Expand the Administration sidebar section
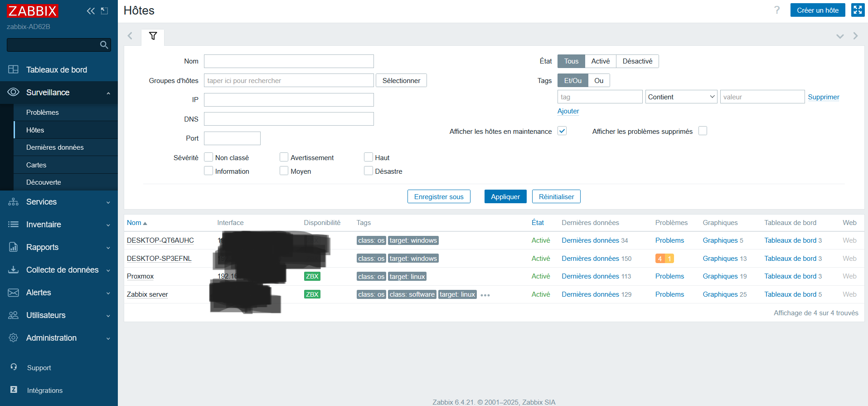868x406 pixels. pyautogui.click(x=59, y=338)
